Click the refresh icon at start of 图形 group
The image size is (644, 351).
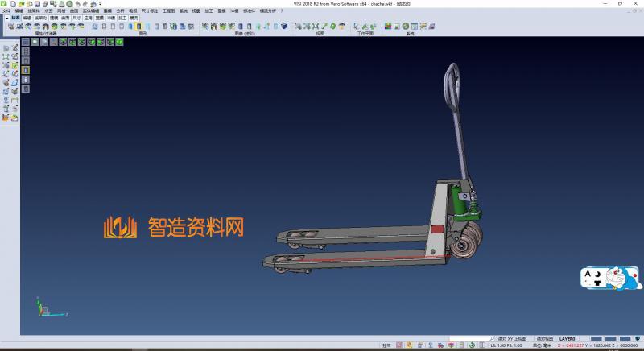coord(95,27)
